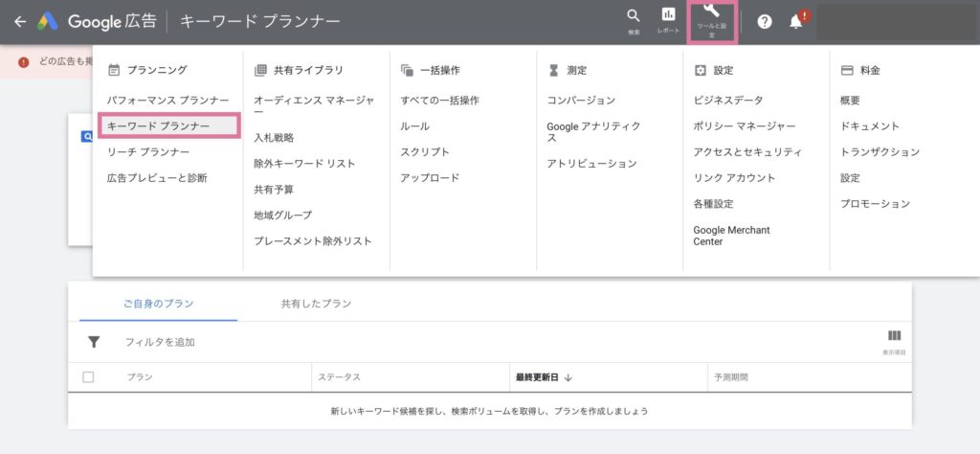Click the プランニング section icon
This screenshot has width=980, height=454.
(114, 70)
